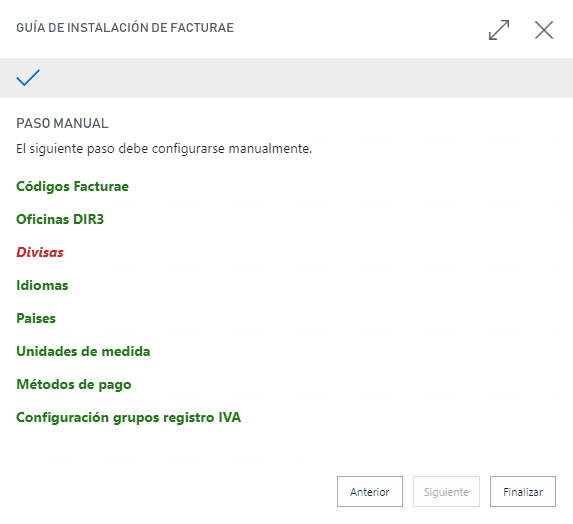This screenshot has height=524, width=573.
Task: Click the gray step progress bar
Action: point(286,78)
